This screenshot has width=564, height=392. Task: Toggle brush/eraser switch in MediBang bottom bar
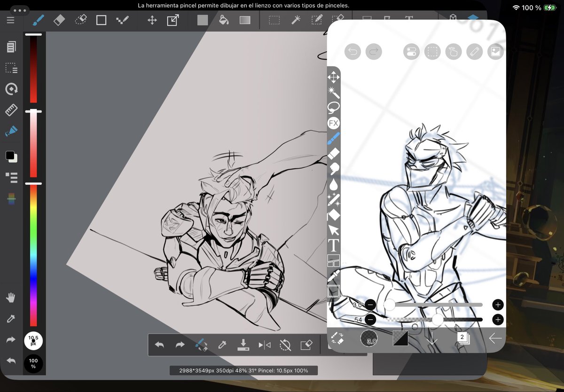(201, 345)
